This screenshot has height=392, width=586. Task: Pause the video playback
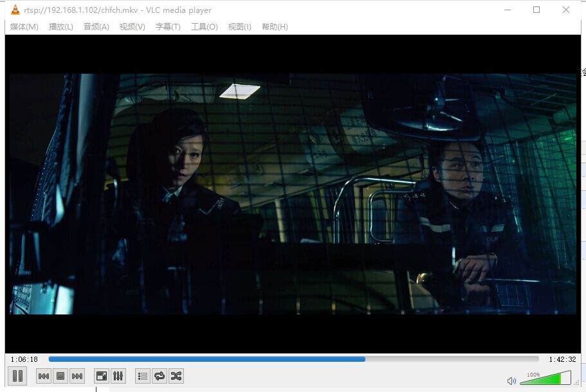(17, 375)
